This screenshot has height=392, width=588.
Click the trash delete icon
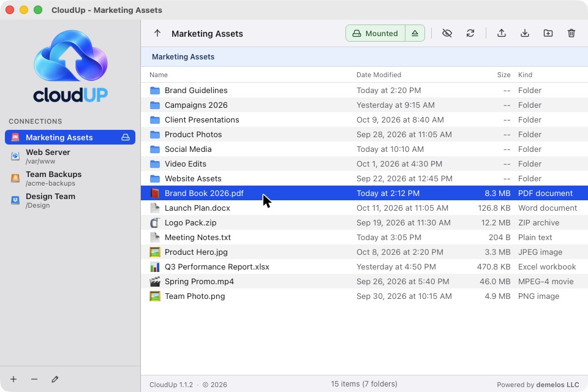[x=571, y=34]
